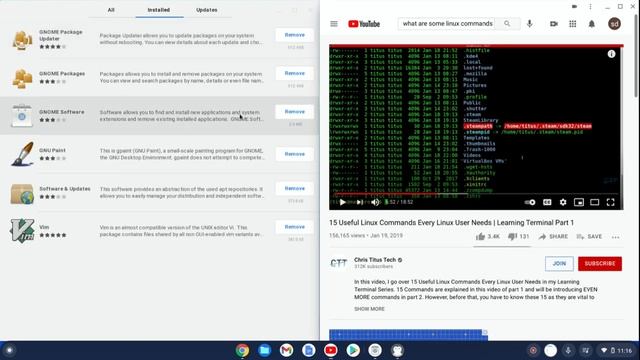Dislike the video
The height and width of the screenshot is (360, 640).
518,237
